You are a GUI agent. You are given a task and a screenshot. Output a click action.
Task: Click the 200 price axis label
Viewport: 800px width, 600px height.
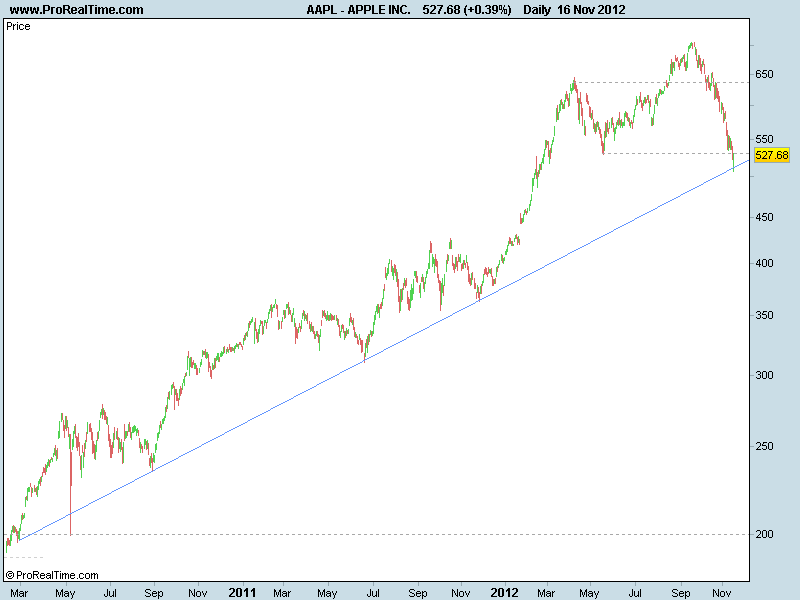point(764,534)
